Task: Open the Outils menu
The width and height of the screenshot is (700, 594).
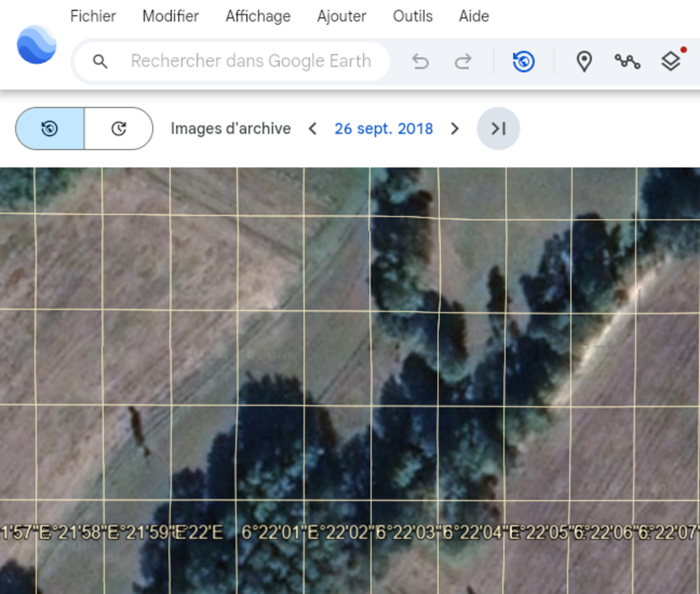Action: tap(412, 16)
